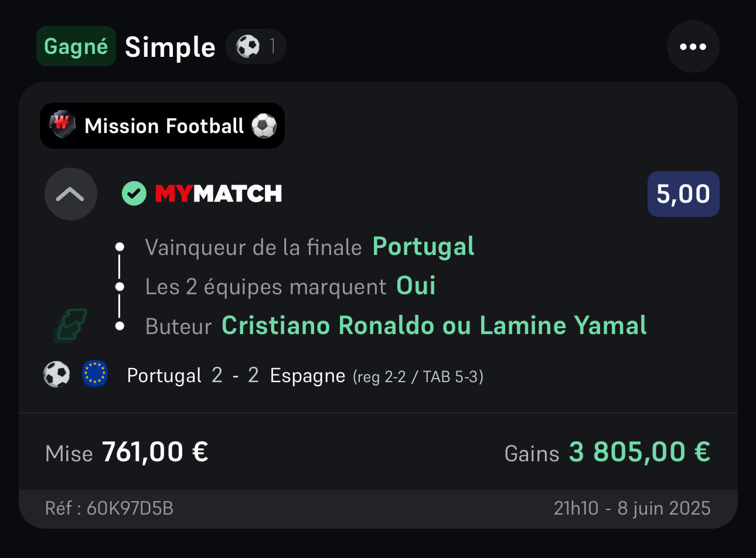Viewport: 756px width, 558px height.
Task: Click the green MyMatch validated checkmark
Action: (134, 193)
